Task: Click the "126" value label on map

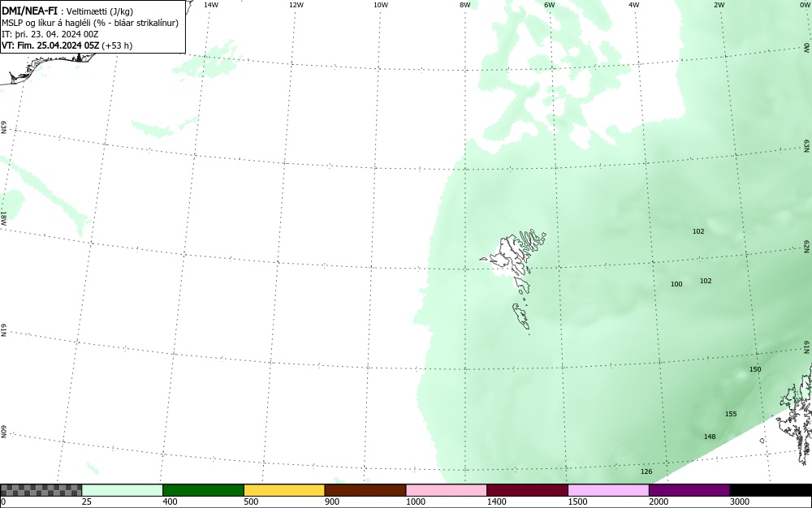Action: pyautogui.click(x=646, y=471)
